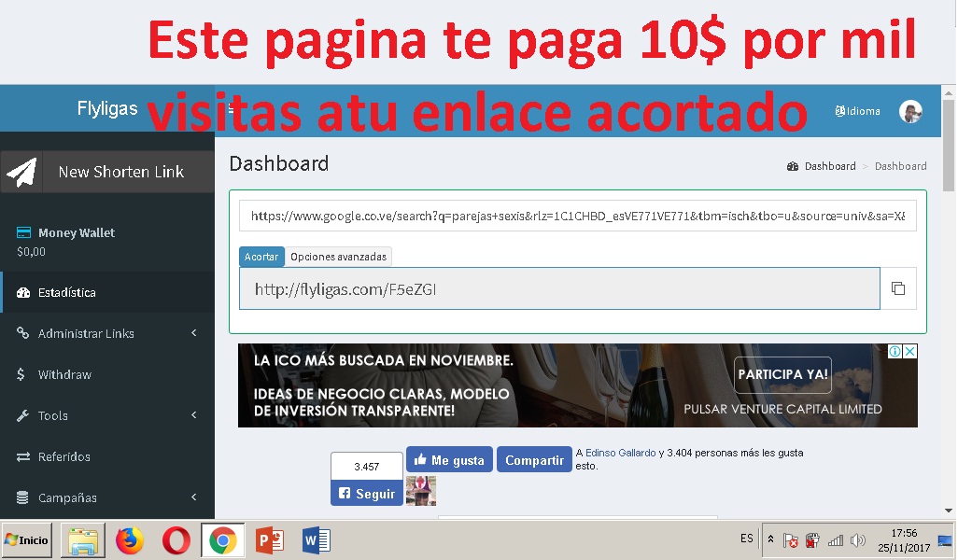Click the Seguir Facebook button

pyautogui.click(x=367, y=494)
